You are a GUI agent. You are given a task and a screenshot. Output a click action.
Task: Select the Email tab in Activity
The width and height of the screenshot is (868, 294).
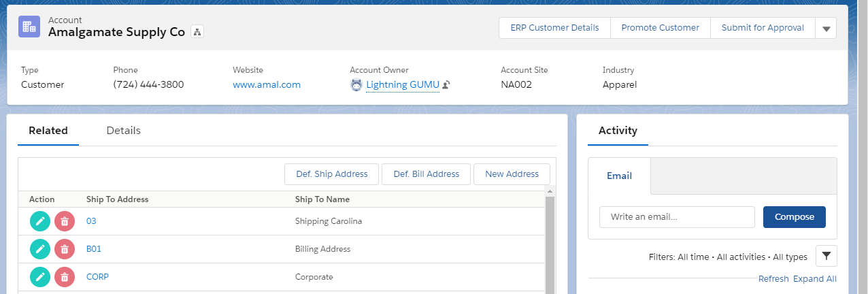[x=619, y=176]
